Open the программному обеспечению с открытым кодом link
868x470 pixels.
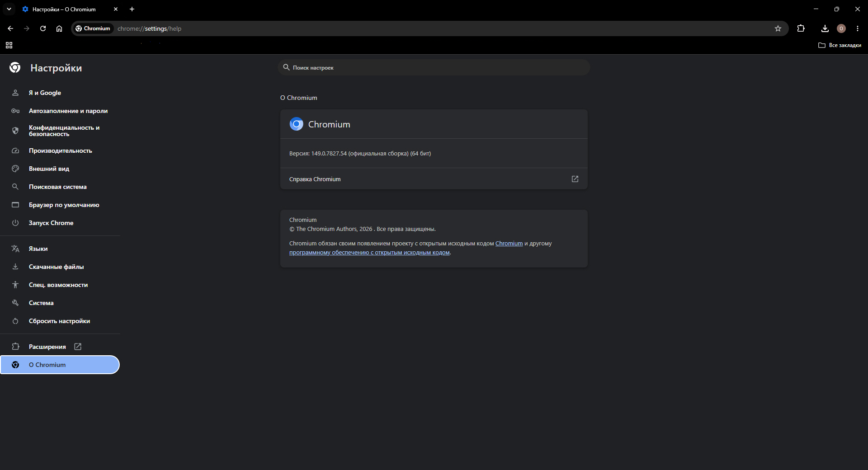click(369, 253)
